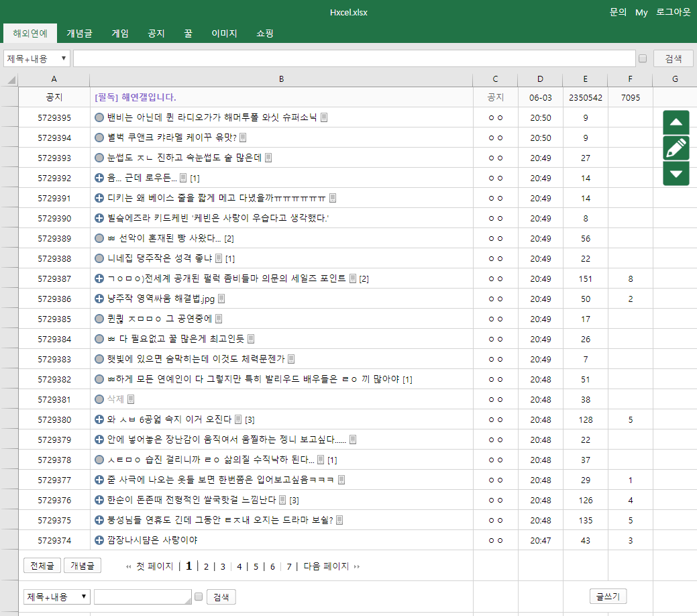Screen dimensions: 697x616
Task: Switch to the 게임 tab
Action: pos(120,34)
